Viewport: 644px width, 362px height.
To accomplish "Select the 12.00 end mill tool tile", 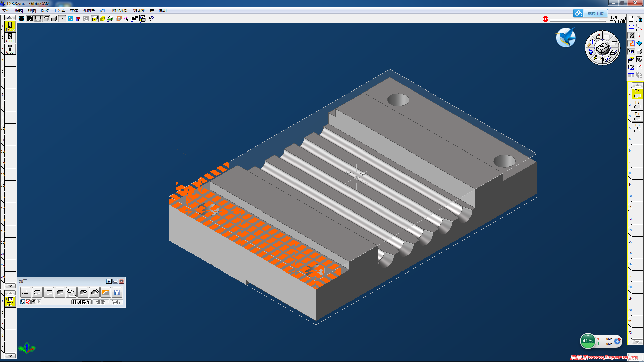I will point(10,26).
